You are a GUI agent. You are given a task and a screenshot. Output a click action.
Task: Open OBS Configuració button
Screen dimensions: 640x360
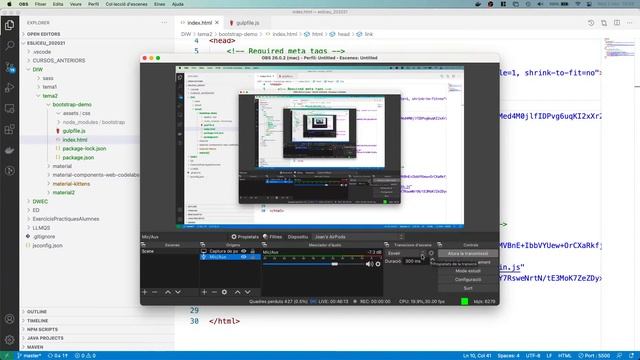point(468,280)
